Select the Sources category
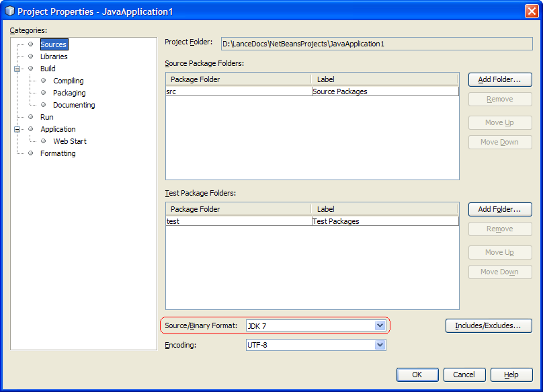Screen dimensions: 543x392 coord(54,44)
